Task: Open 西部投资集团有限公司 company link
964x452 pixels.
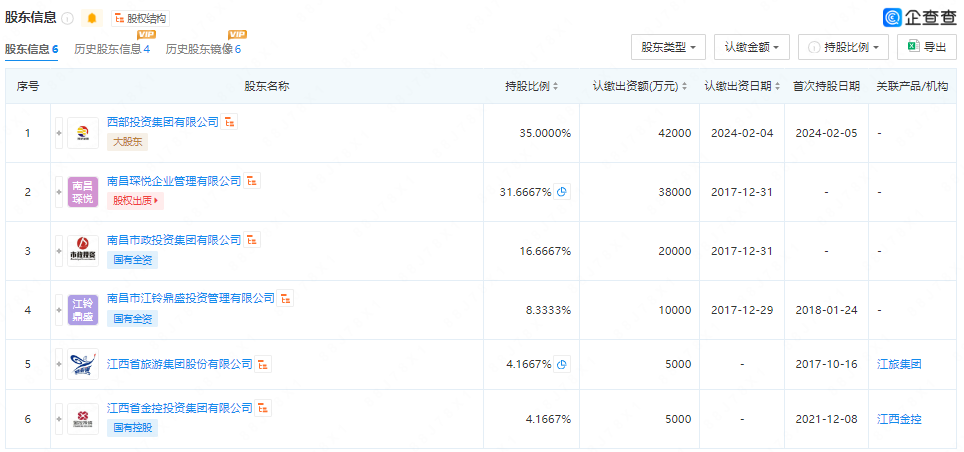Action: pos(163,122)
